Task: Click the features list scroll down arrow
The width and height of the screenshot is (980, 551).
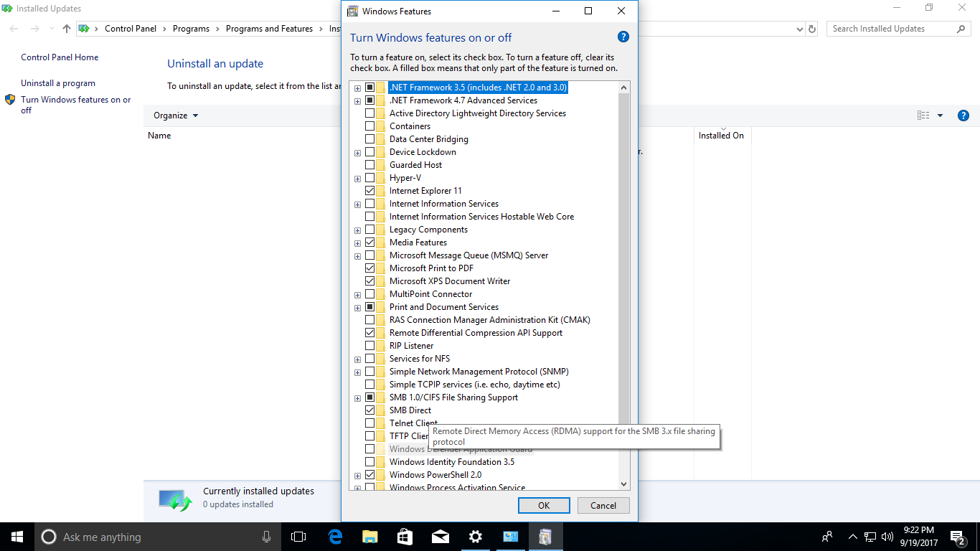Action: pyautogui.click(x=623, y=484)
